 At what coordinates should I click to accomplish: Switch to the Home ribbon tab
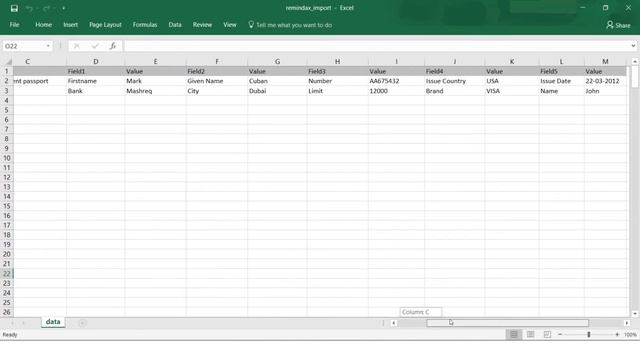point(43,25)
